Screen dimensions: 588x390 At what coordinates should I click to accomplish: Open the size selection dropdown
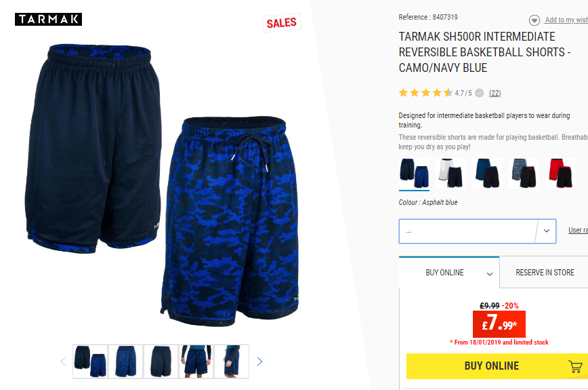(477, 231)
